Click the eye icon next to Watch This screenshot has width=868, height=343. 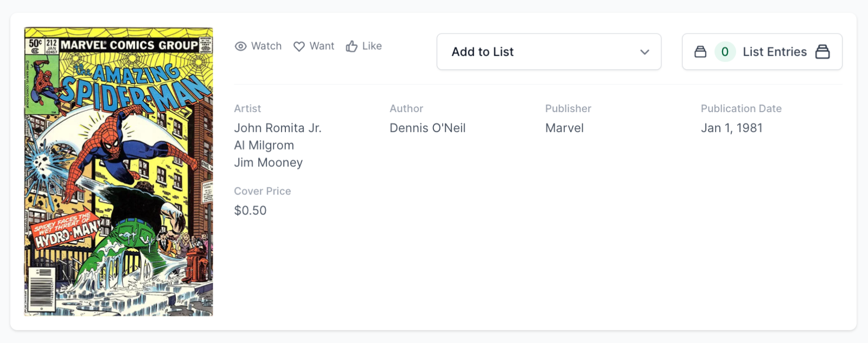click(x=240, y=47)
